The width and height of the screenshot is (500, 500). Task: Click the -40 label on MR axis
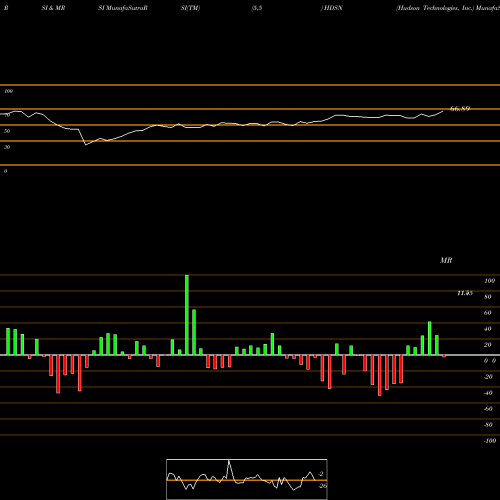pyautogui.click(x=488, y=393)
